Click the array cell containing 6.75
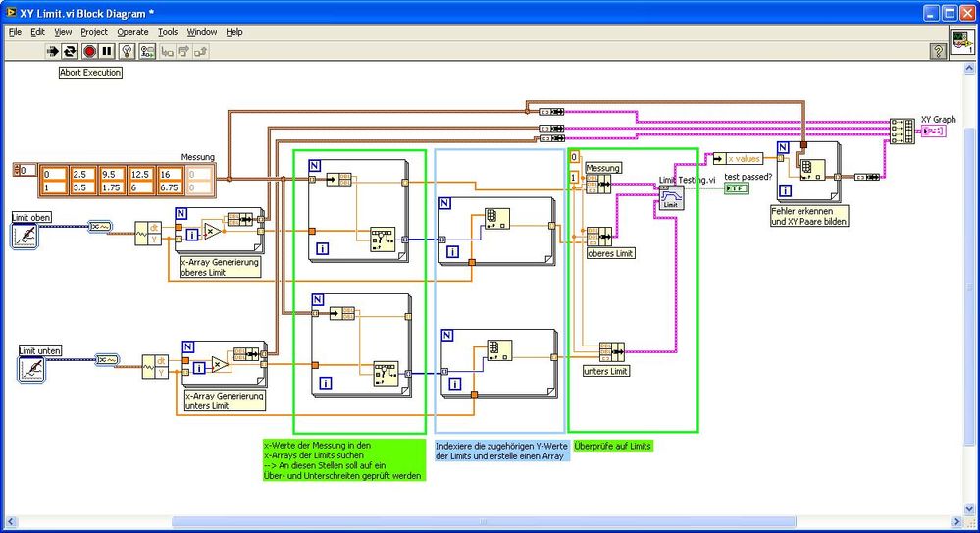980x533 pixels. pyautogui.click(x=171, y=187)
